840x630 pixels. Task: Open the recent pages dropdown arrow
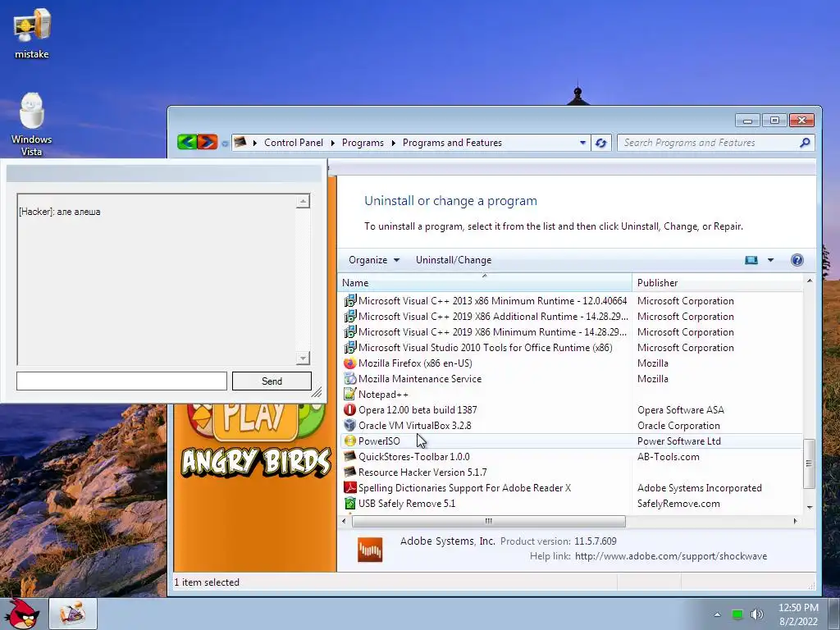pyautogui.click(x=225, y=143)
